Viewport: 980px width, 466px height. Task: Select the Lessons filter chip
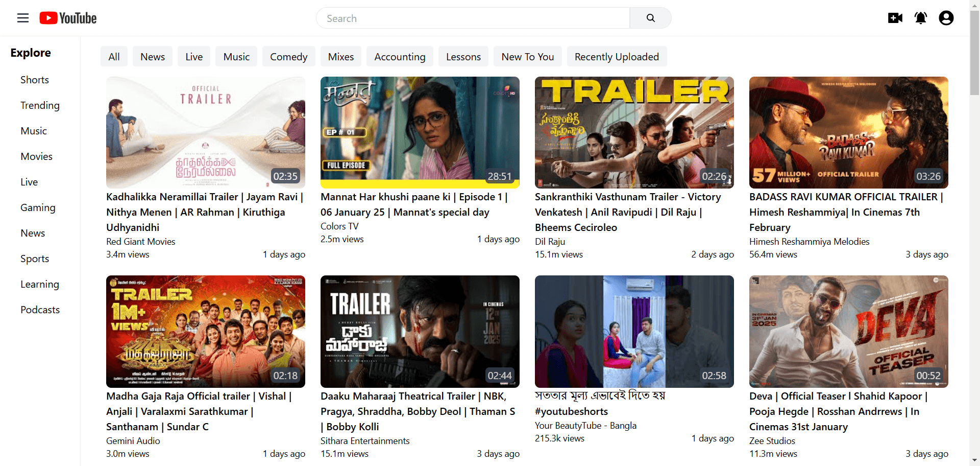pos(463,57)
